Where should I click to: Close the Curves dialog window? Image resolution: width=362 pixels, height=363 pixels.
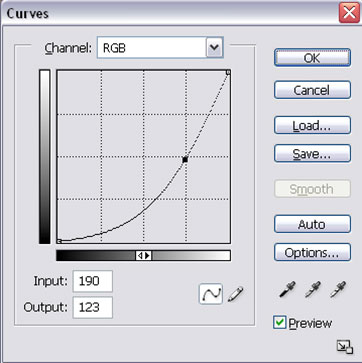349,13
